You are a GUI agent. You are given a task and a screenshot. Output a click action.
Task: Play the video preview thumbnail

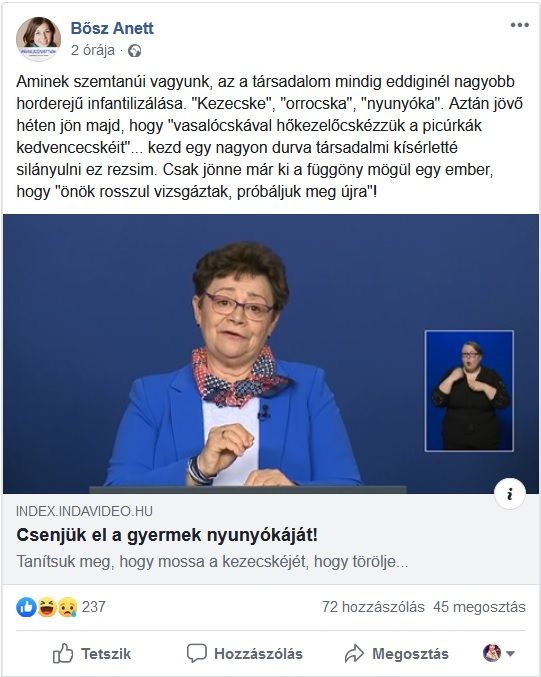pyautogui.click(x=271, y=354)
